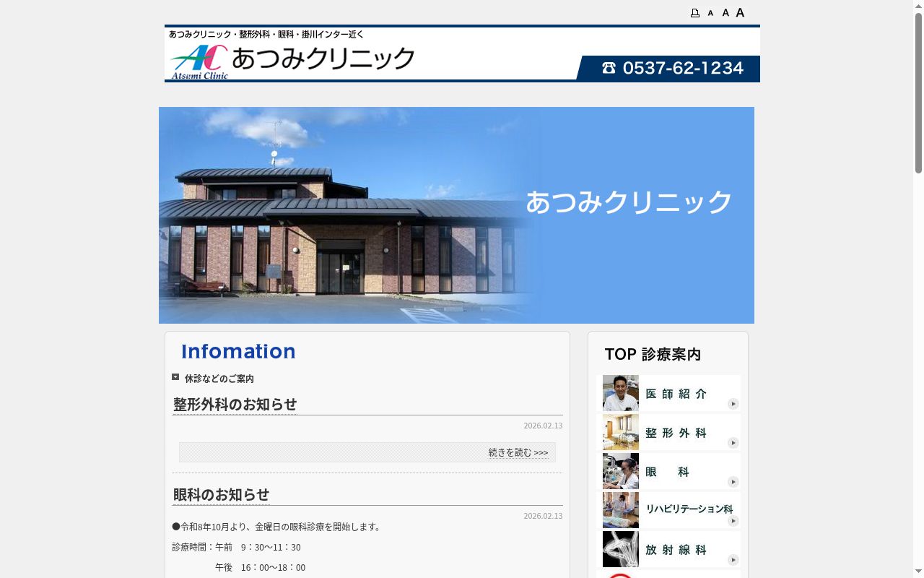Click the Infomation heading
Screen dimensions: 924x578
tap(239, 351)
